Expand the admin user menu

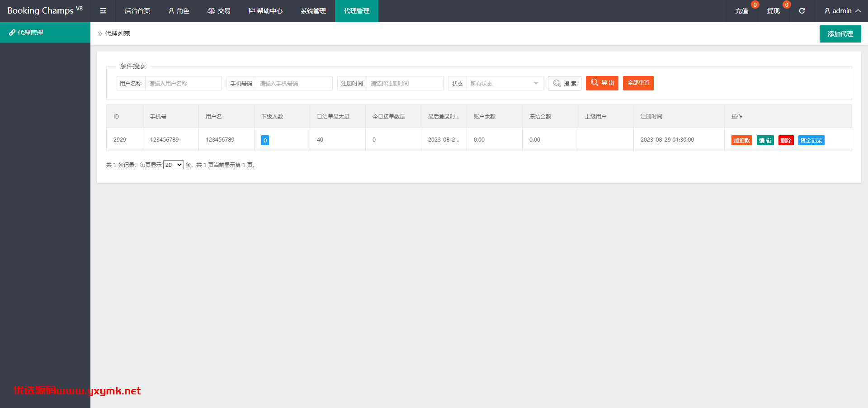(842, 11)
